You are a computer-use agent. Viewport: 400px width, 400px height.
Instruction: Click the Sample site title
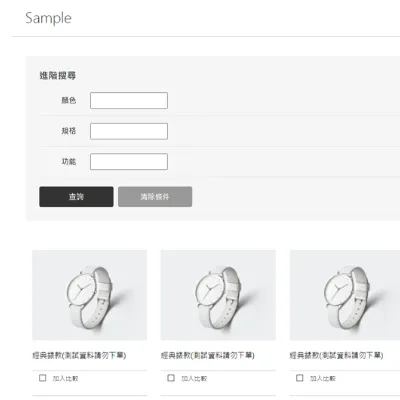click(48, 18)
